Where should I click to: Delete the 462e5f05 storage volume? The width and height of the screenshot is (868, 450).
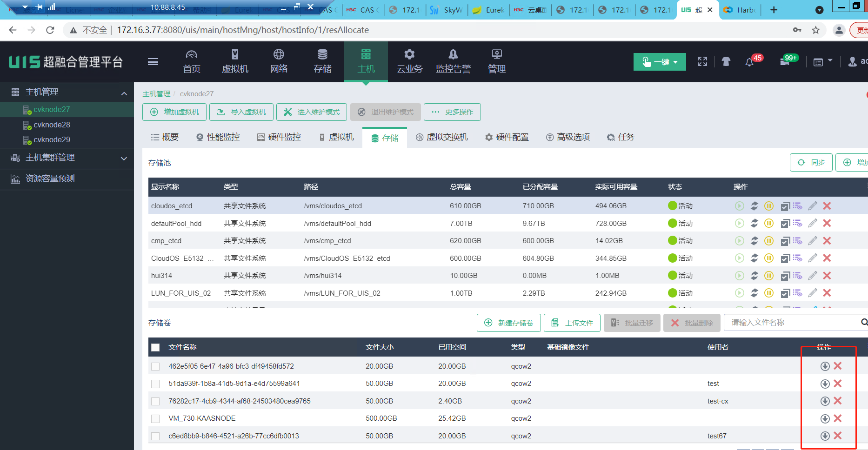pyautogui.click(x=838, y=366)
